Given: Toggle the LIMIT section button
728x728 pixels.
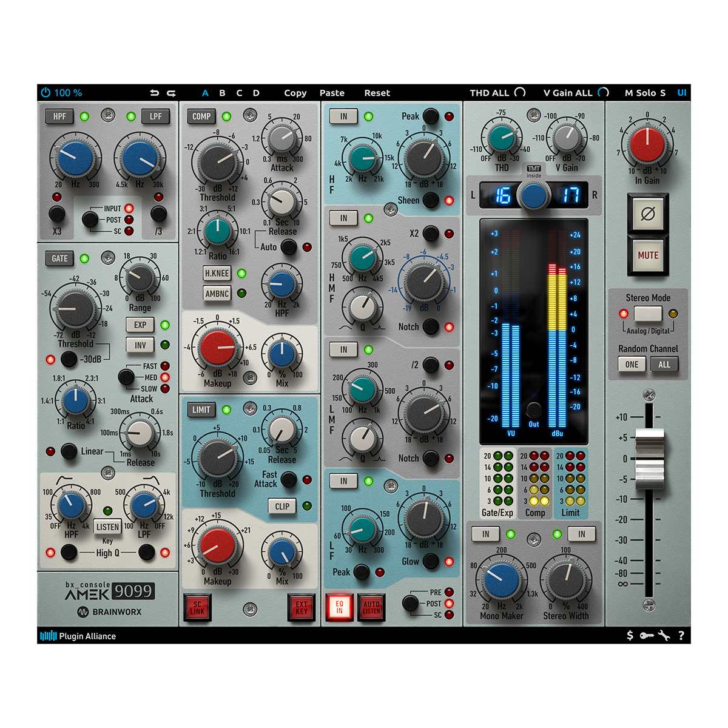Looking at the screenshot, I should tap(201, 409).
